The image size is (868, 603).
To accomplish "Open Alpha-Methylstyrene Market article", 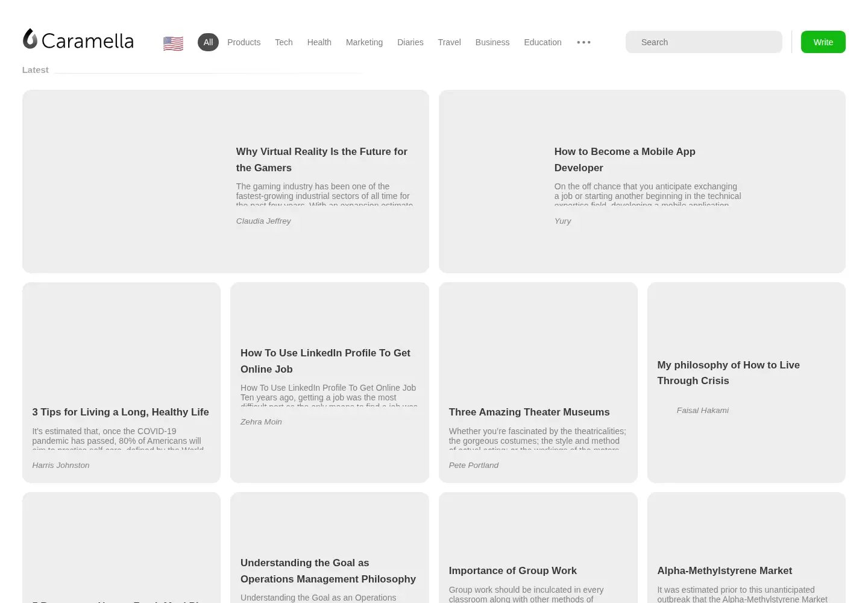I will coord(725,570).
